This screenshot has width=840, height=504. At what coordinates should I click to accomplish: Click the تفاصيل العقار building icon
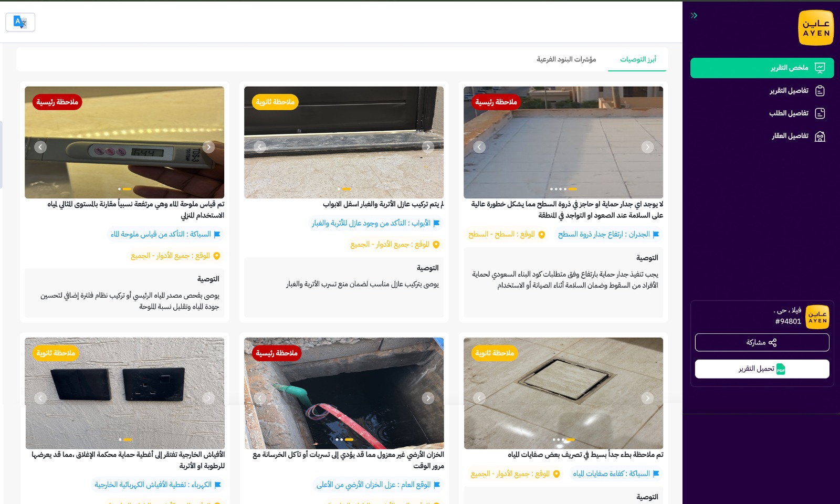pos(820,136)
